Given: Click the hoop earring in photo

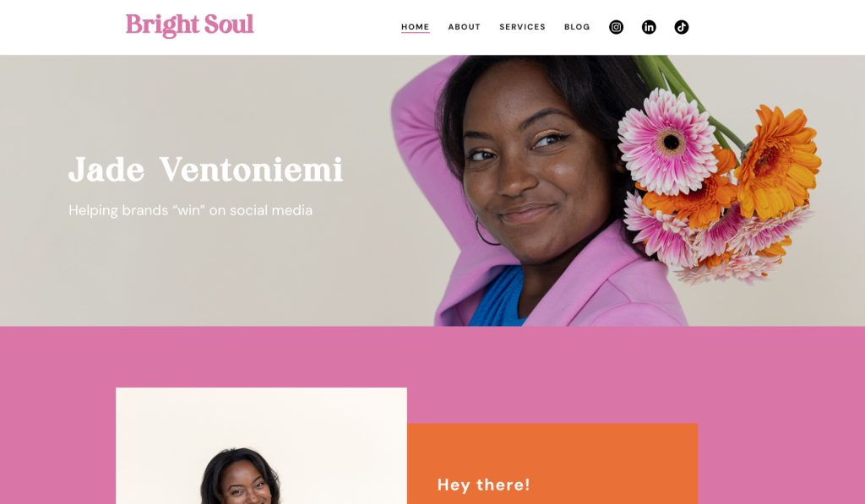Looking at the screenshot, I should pyautogui.click(x=486, y=230).
